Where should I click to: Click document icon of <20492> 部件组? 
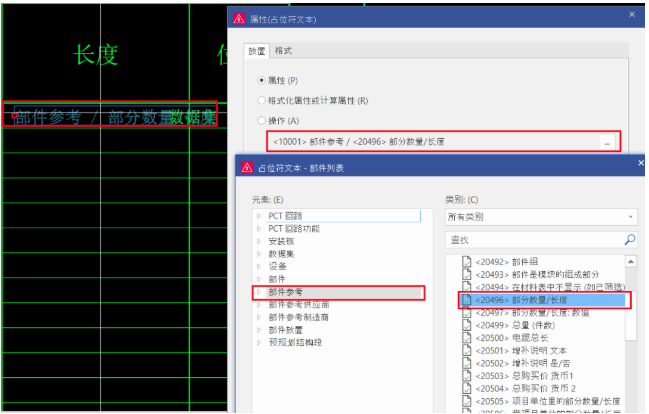pos(466,262)
